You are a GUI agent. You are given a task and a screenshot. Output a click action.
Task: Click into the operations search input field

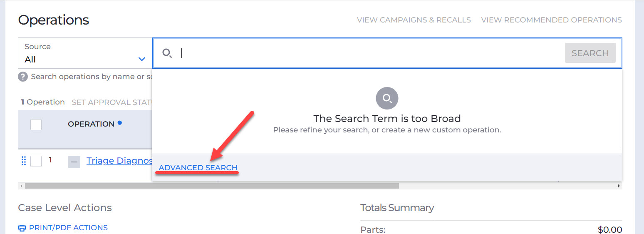[370, 53]
